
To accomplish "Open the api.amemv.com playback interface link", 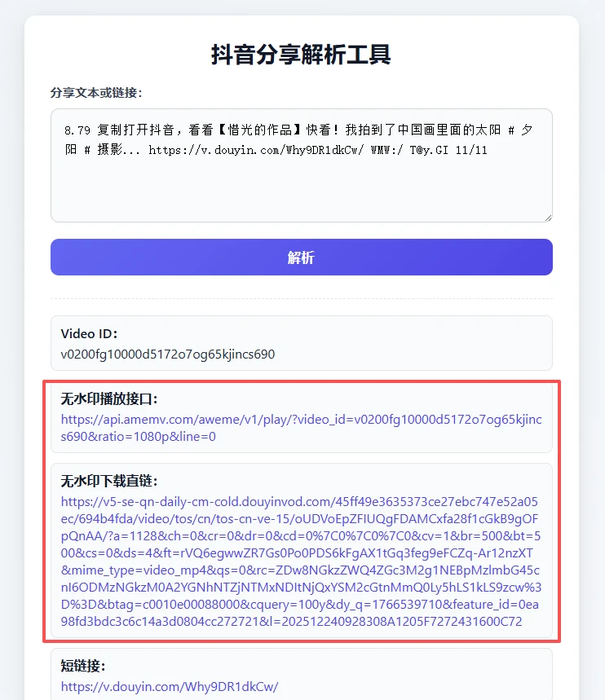I will pos(301,428).
